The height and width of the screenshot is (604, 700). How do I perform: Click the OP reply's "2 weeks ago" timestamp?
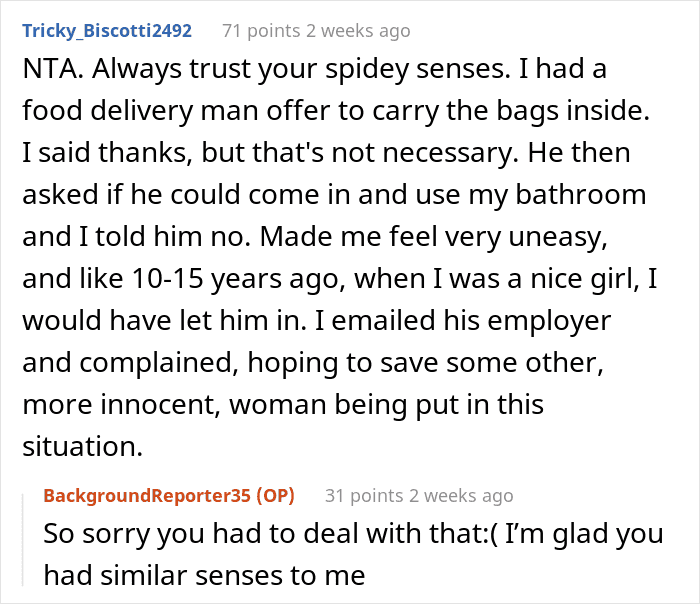463,495
